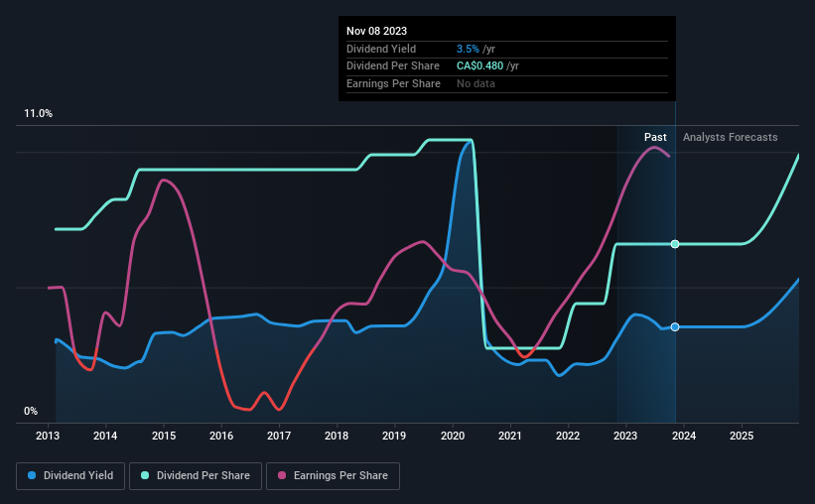
Task: Click the 2021 axis label
Action: [510, 436]
